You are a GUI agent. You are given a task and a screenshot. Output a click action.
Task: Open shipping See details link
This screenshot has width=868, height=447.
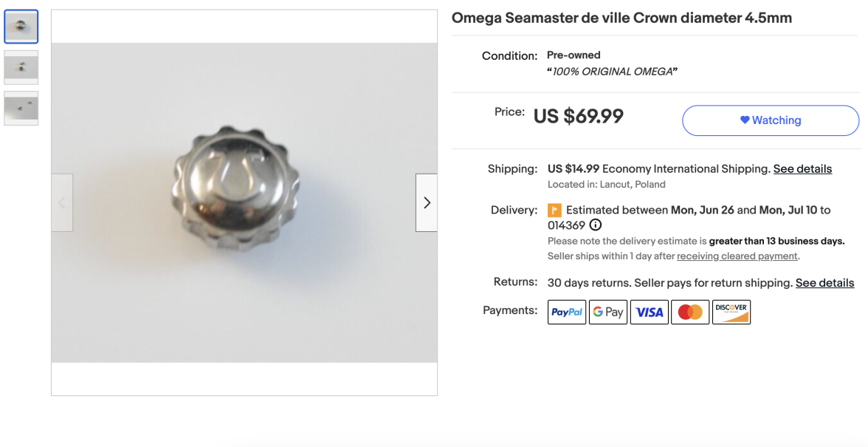click(802, 169)
